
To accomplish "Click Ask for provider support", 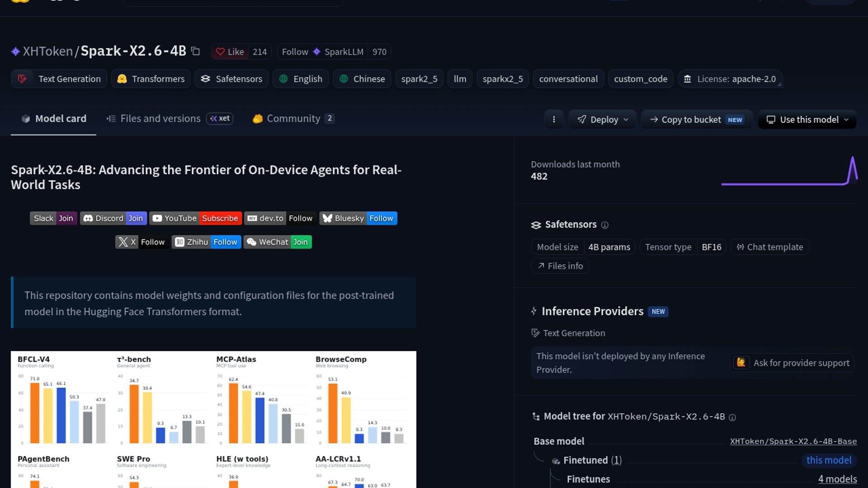I will 792,362.
